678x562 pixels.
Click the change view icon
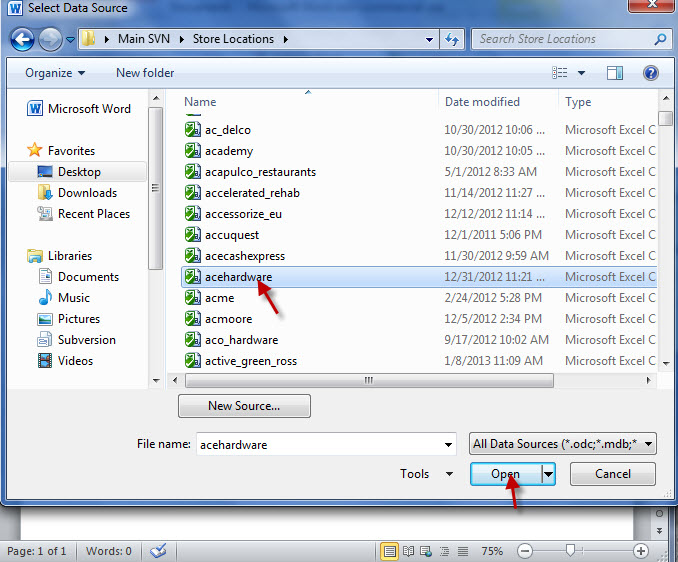point(560,73)
